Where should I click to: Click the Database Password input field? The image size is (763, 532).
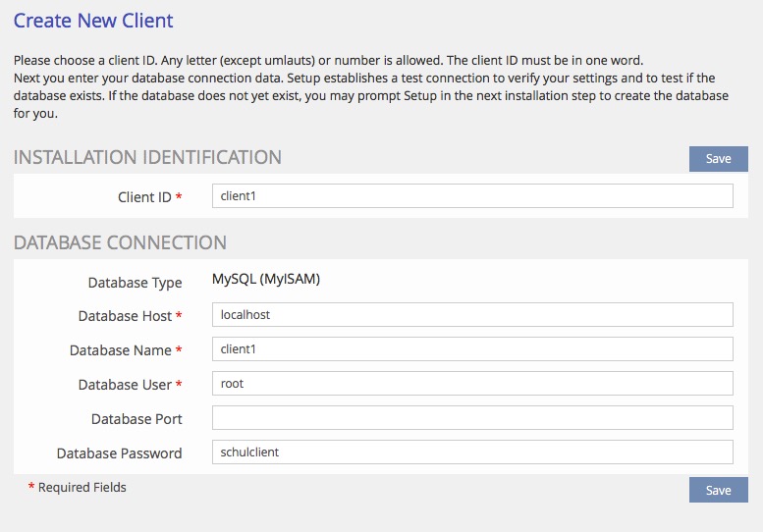(x=471, y=452)
